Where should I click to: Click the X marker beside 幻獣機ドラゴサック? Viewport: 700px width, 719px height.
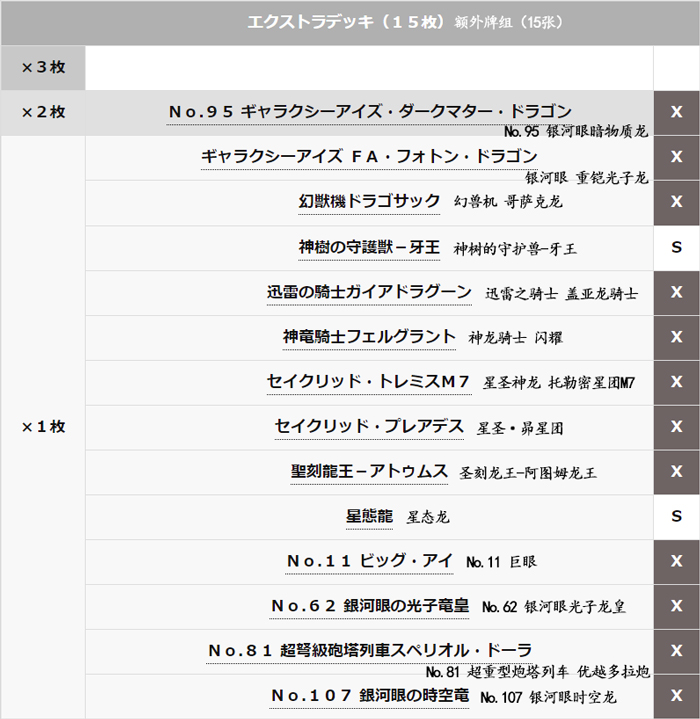[676, 202]
